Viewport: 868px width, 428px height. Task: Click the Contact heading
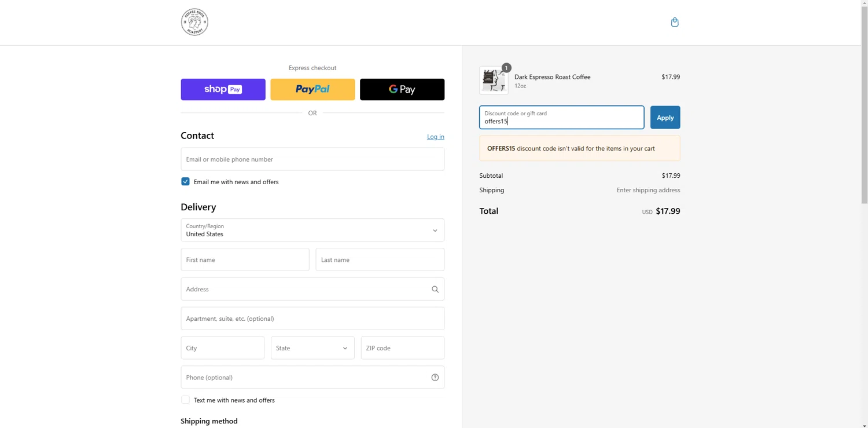pyautogui.click(x=197, y=136)
